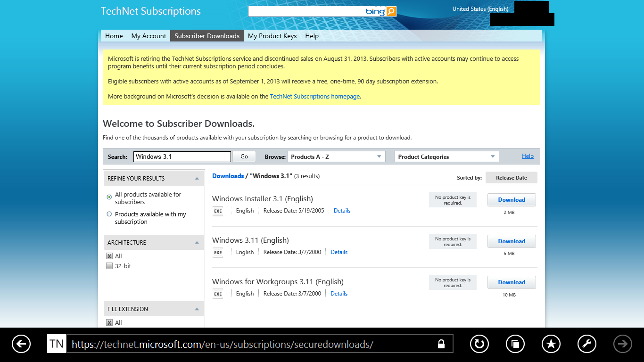The image size is (644, 362).
Task: Switch to the Subscriber Downloads tab
Action: point(207,36)
